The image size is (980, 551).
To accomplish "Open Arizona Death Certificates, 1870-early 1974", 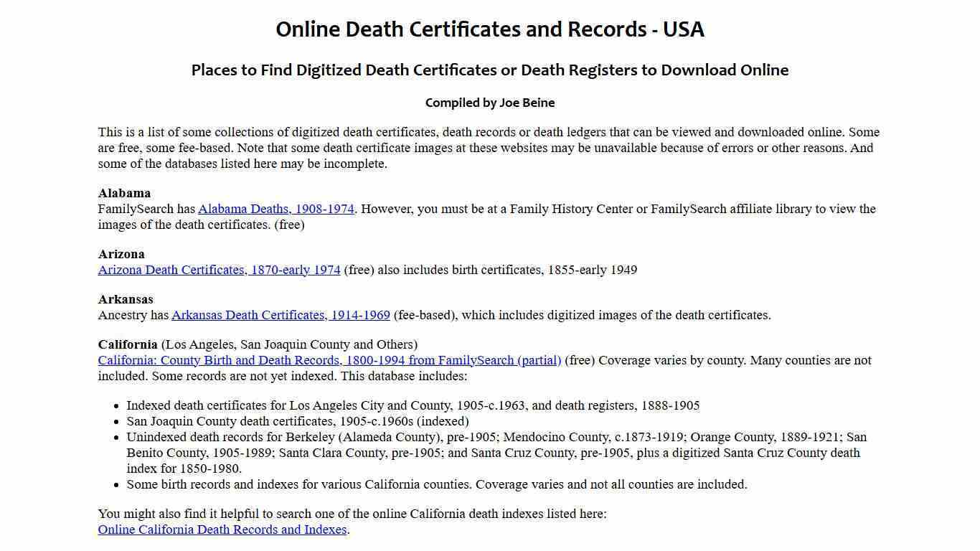I will [219, 270].
